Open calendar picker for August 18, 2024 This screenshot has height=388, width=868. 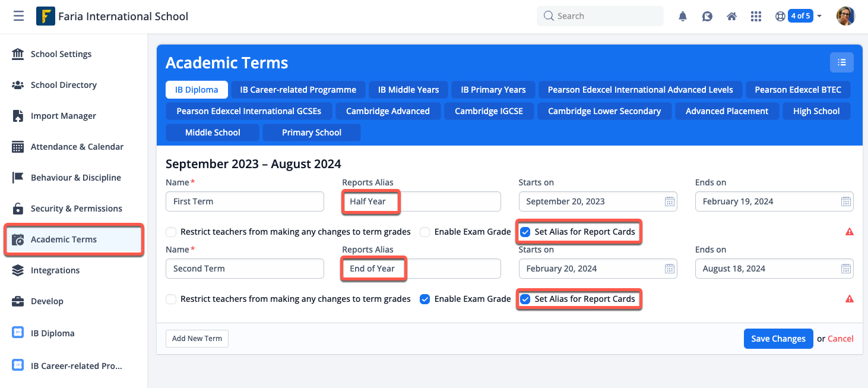[846, 269]
